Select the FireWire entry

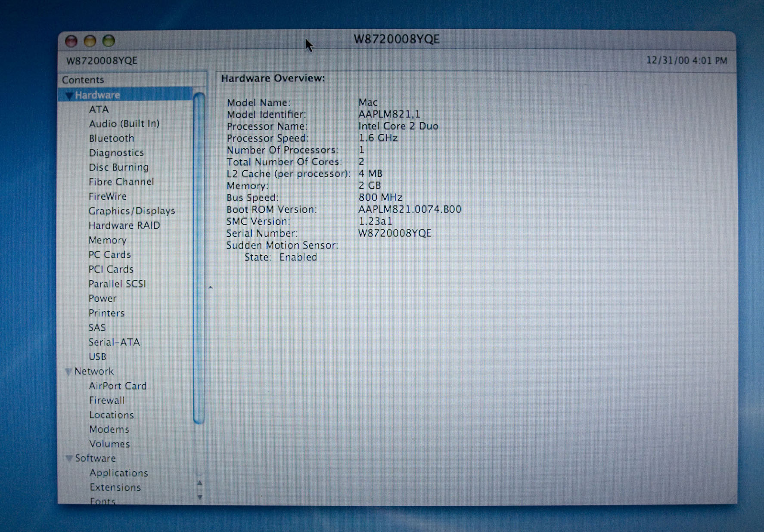(x=108, y=197)
